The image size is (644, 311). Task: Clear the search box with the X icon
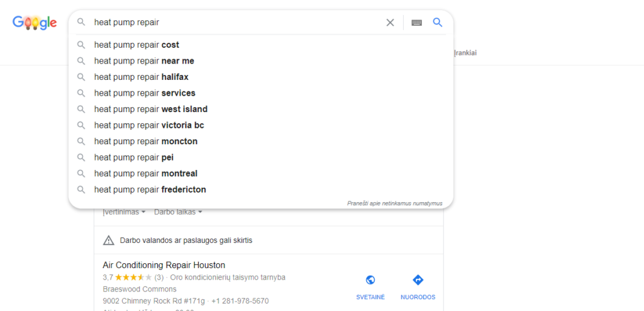pos(390,23)
